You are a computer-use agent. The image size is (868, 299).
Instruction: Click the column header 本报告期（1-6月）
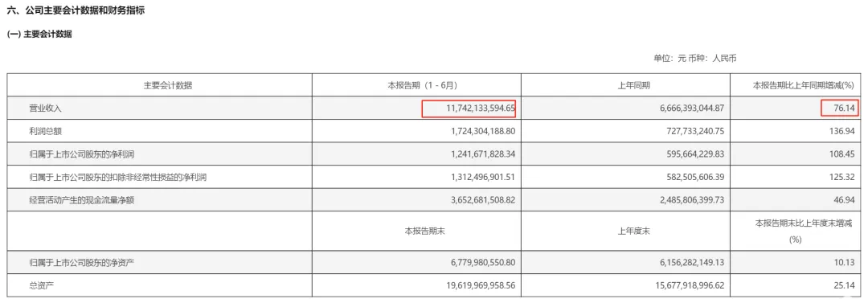[x=423, y=85]
